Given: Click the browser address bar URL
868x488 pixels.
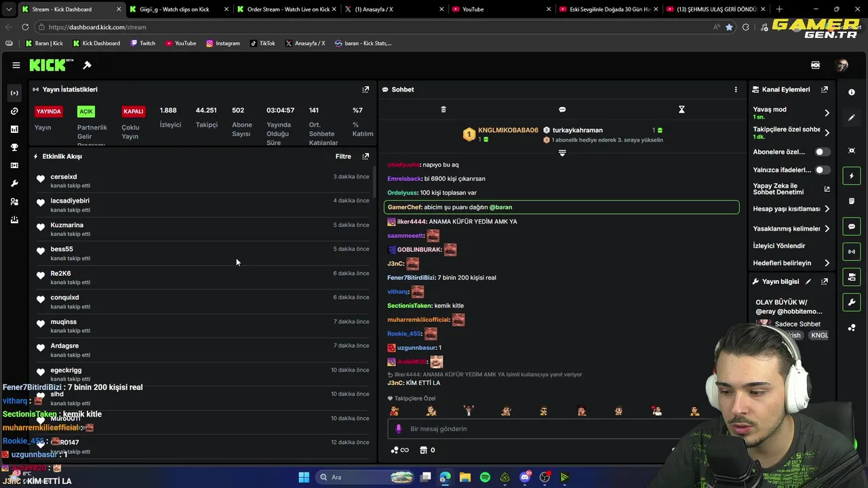Looking at the screenshot, I should coord(97,27).
